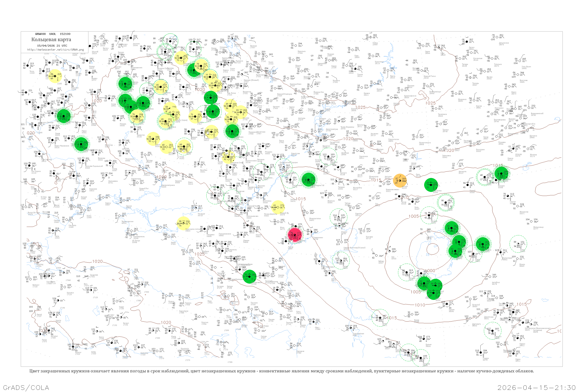Click the 1005 isobar label near Шалкар

point(414,216)
